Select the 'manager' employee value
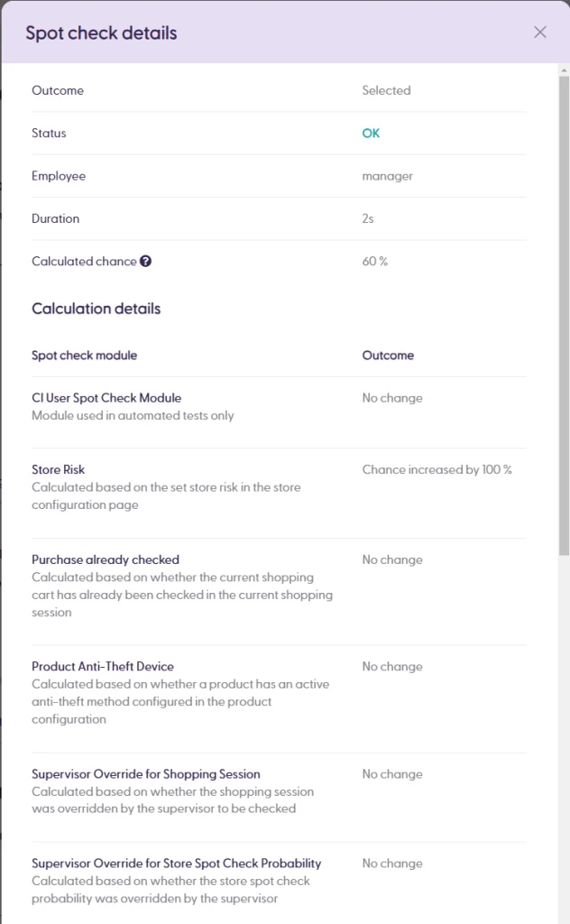Screen dimensions: 570x924 [387, 176]
